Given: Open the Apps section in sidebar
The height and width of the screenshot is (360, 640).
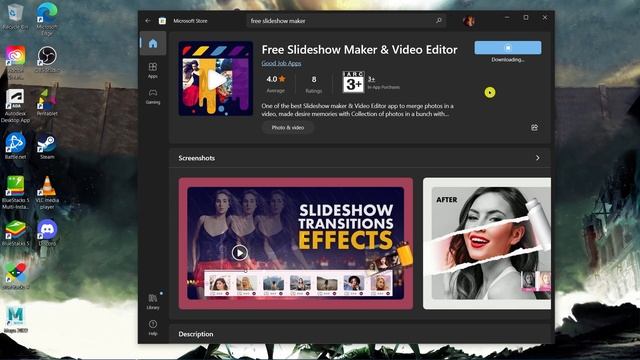Looking at the screenshot, I should point(153,70).
